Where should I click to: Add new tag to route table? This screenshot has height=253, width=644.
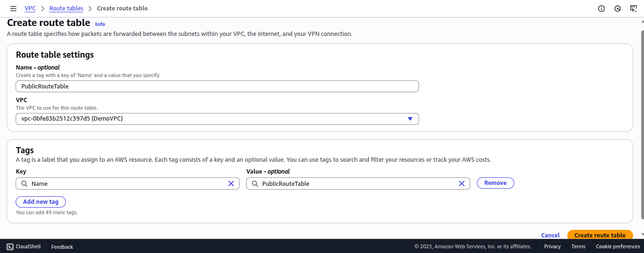(x=41, y=202)
